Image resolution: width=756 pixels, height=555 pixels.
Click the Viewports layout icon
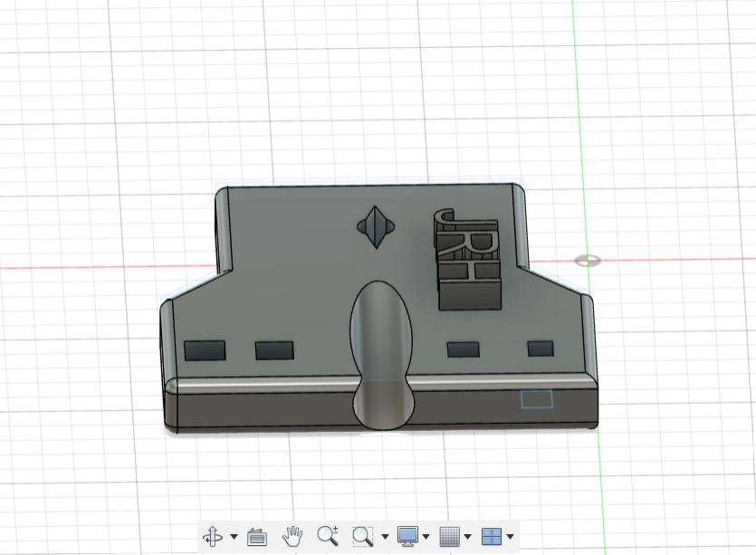click(x=492, y=536)
